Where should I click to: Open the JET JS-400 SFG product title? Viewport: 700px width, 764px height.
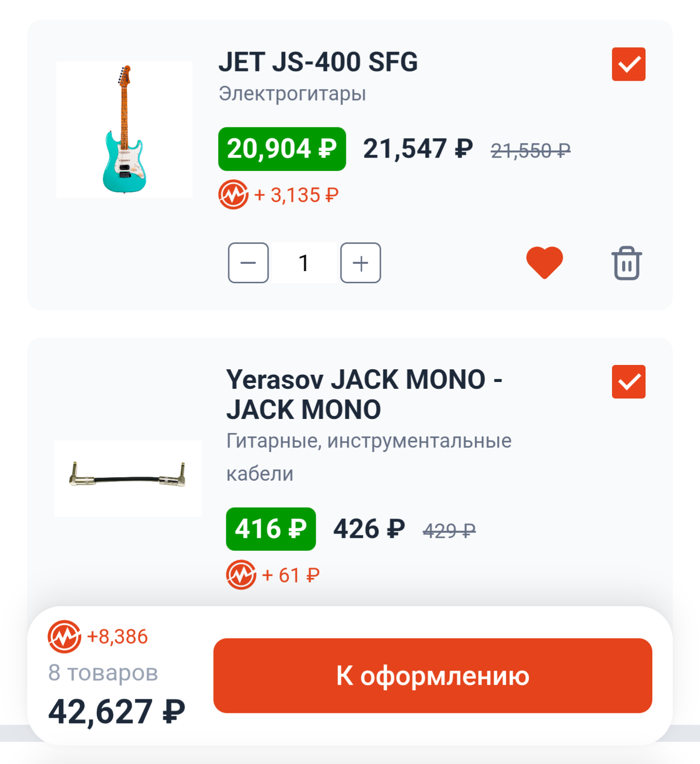318,62
